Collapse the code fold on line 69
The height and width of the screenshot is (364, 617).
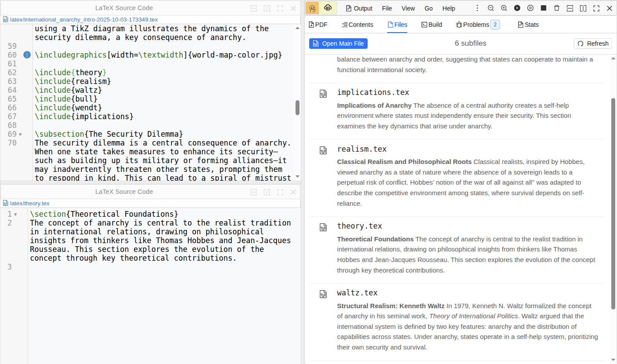20,134
